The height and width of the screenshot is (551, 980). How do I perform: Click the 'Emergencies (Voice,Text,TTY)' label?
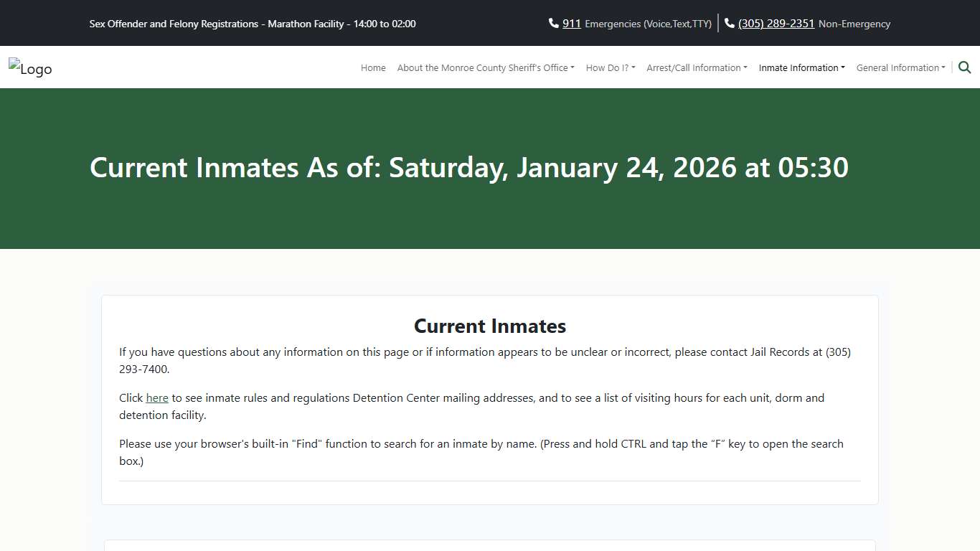[648, 24]
